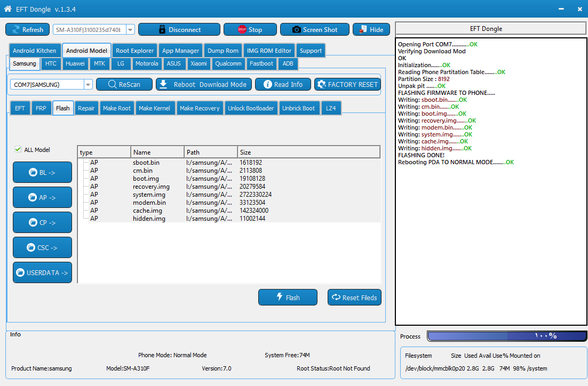The width and height of the screenshot is (588, 386).
Task: Click the AP folder icon
Action: pyautogui.click(x=33, y=197)
